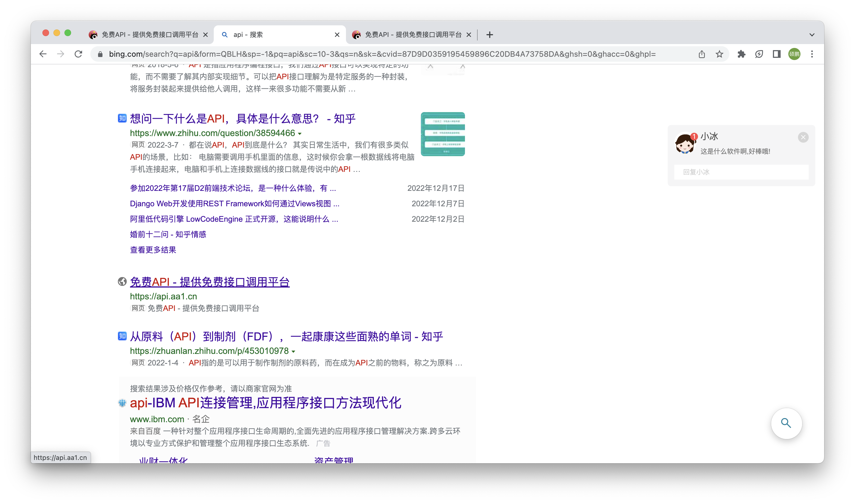Click the '名企' label beside www.ibm.com
The width and height of the screenshot is (855, 504).
click(x=201, y=419)
